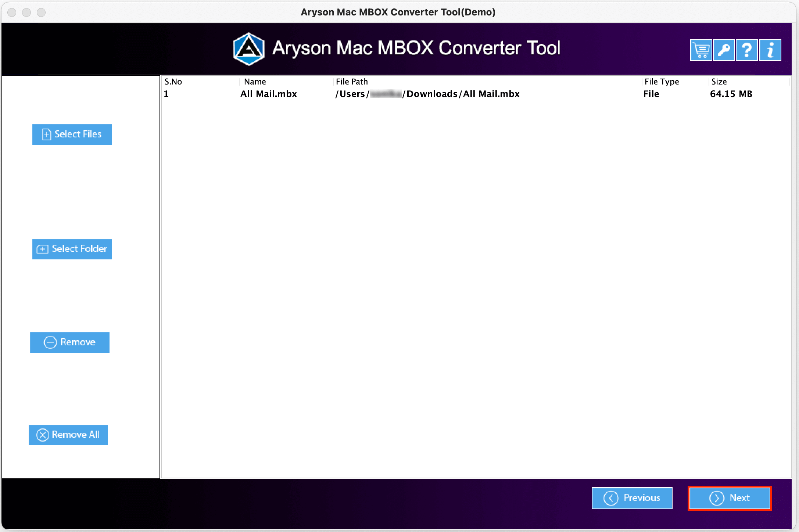Open the question mark help icon
The width and height of the screenshot is (799, 532).
pos(746,50)
